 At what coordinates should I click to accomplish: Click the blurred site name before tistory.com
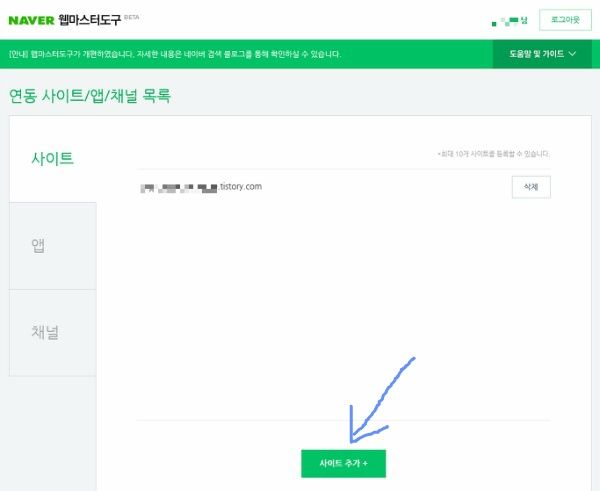[x=179, y=188]
